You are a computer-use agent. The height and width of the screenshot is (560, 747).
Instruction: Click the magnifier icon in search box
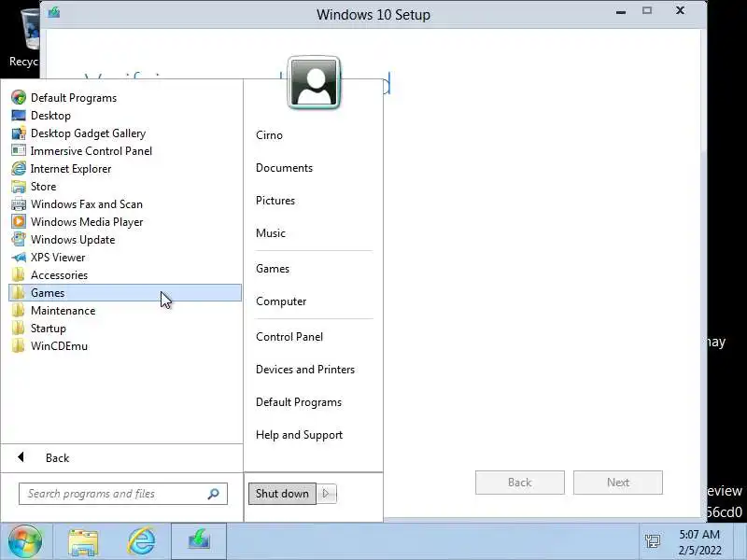click(214, 494)
